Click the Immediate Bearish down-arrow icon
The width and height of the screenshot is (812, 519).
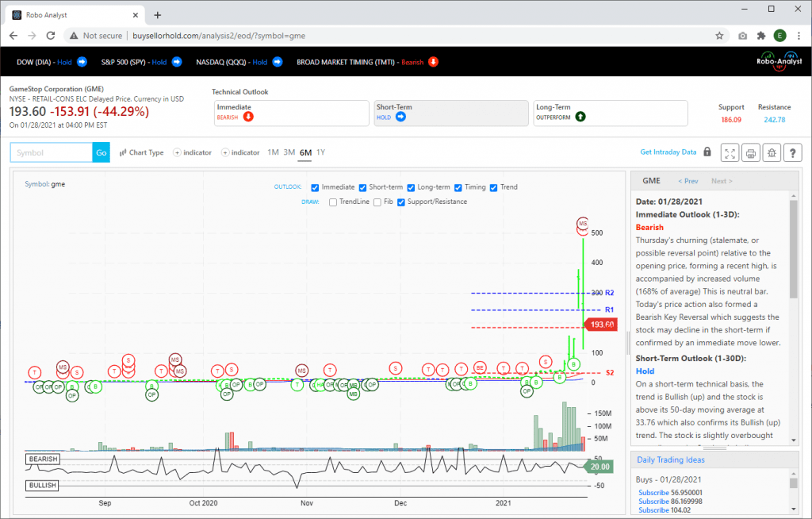tap(248, 117)
